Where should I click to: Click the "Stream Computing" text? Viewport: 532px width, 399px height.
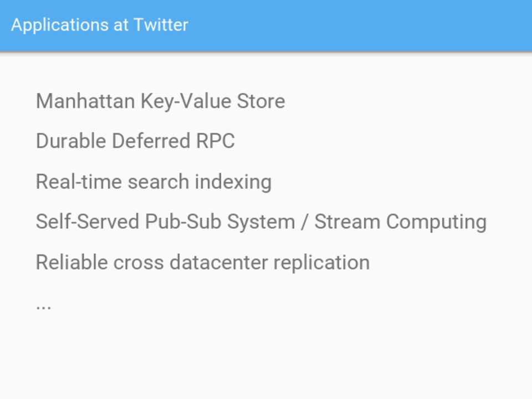[400, 222]
